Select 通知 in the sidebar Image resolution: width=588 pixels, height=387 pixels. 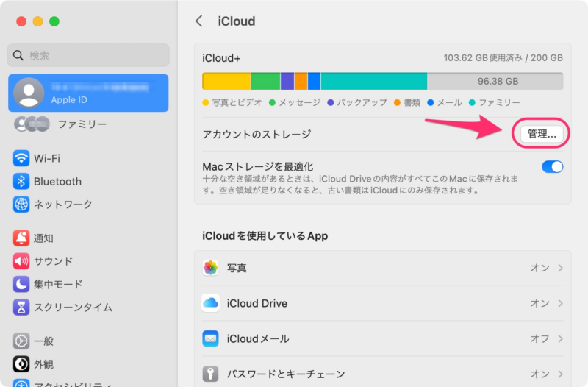tap(88, 238)
